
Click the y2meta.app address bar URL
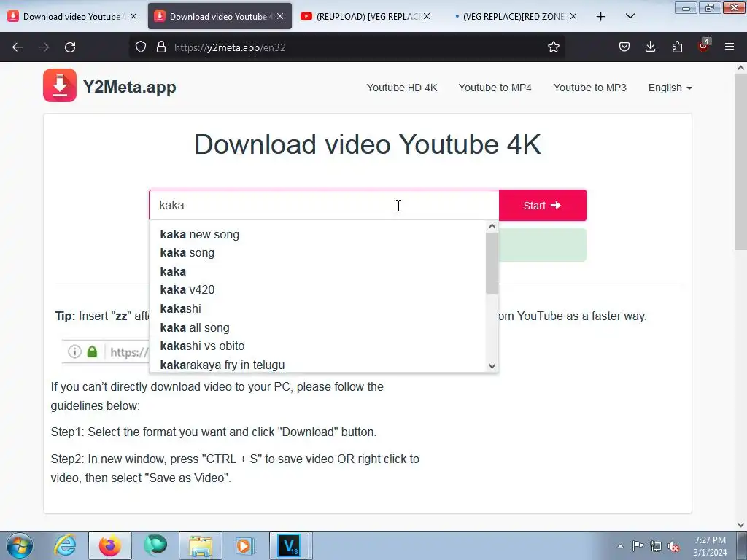230,47
